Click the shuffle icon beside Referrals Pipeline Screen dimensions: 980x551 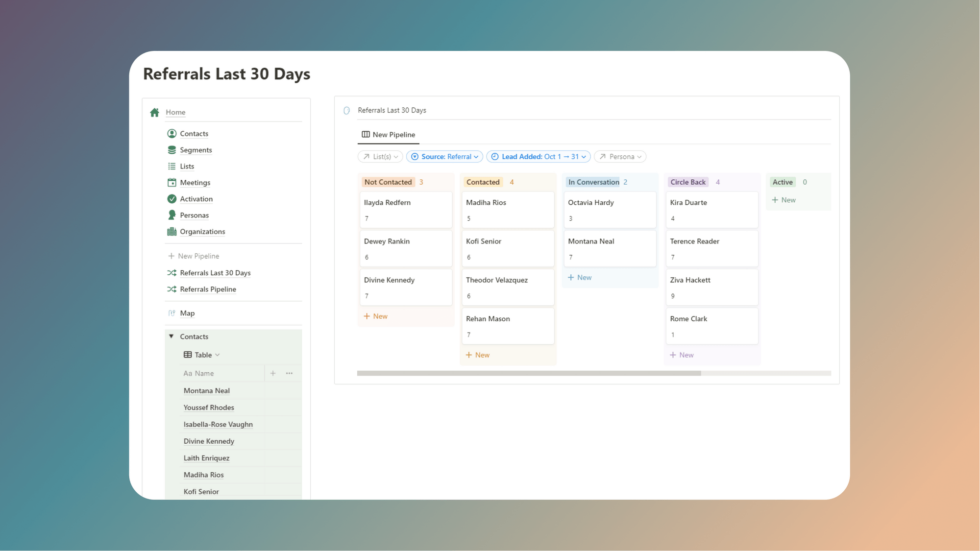pos(171,289)
